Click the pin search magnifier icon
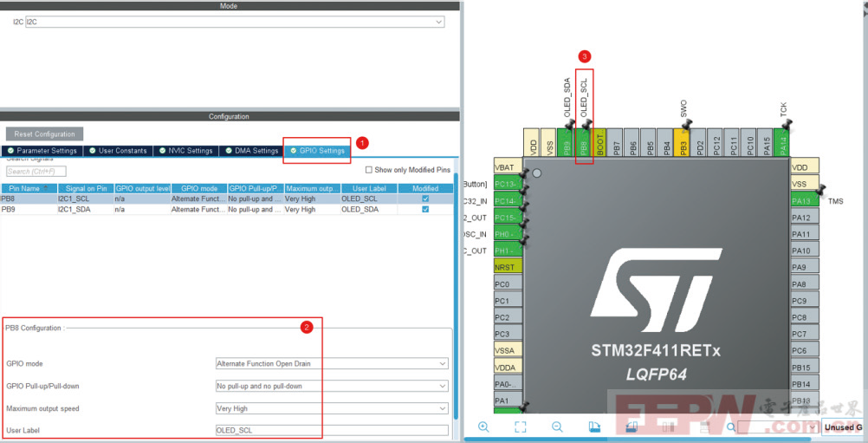868x443 pixels. 731,427
